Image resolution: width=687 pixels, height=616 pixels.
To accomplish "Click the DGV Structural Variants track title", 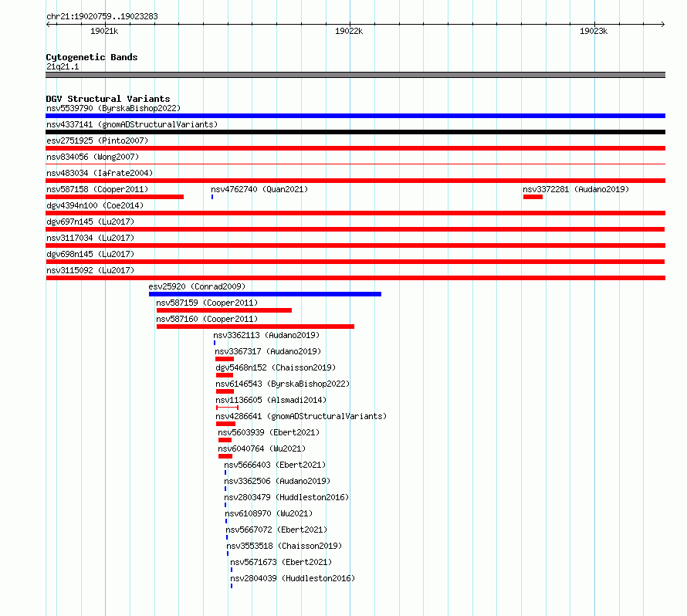I will tap(108, 99).
